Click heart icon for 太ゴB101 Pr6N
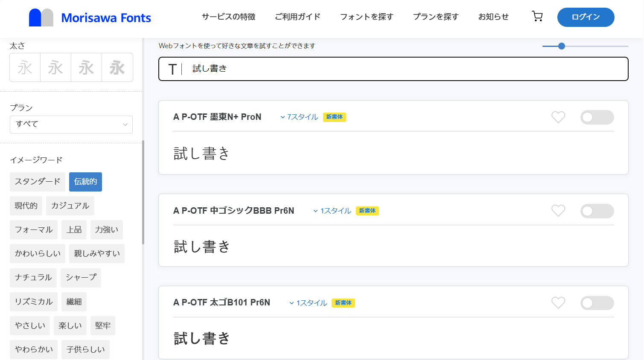Viewport: 644px width, 360px height. tap(558, 303)
